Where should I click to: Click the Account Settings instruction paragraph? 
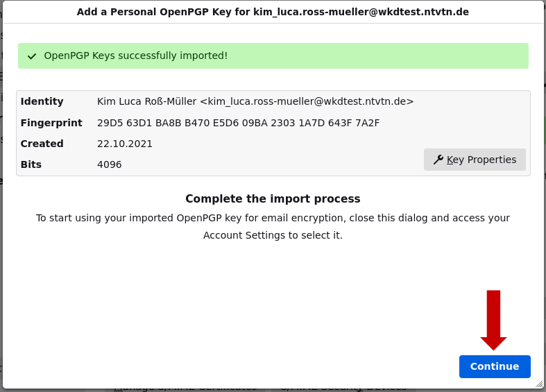[273, 227]
